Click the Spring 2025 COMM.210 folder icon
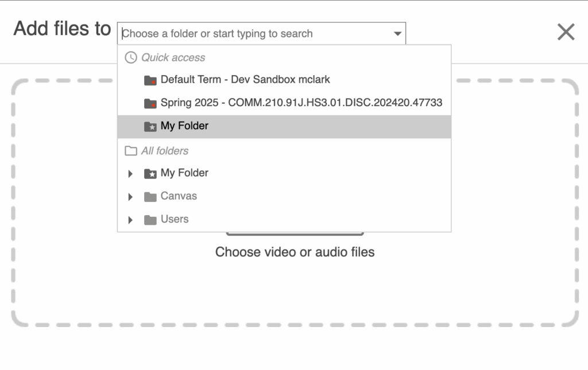Screen dimensions: 588x370 point(150,103)
